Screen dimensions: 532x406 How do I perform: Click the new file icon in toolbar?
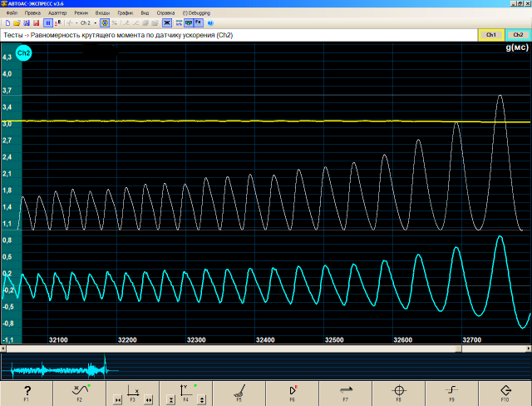(x=7, y=22)
